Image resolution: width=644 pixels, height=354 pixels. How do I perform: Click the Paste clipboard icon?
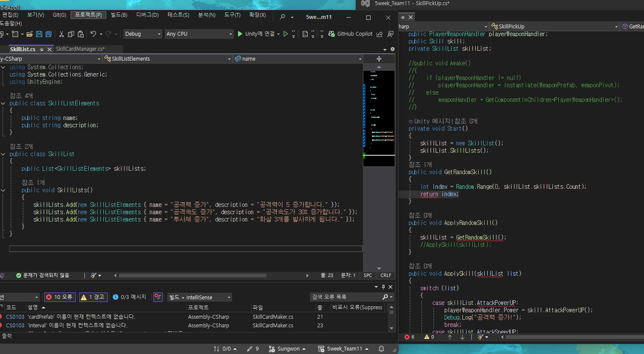(x=80, y=34)
